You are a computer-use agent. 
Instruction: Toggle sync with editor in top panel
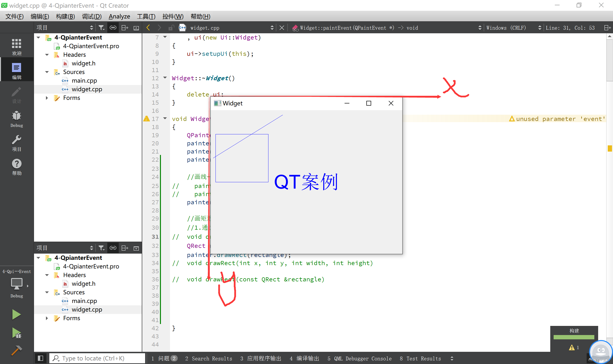113,28
